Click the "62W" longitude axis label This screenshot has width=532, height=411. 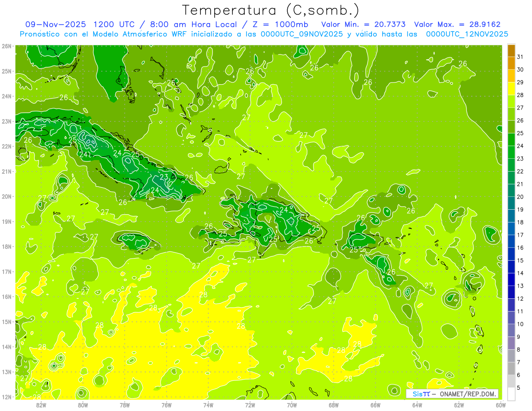pos(459,405)
